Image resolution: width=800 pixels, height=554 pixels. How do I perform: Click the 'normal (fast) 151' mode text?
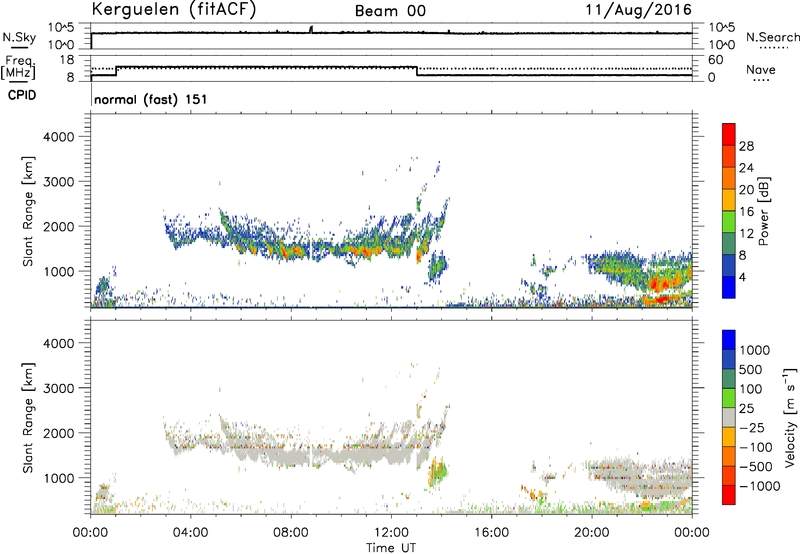click(x=151, y=99)
